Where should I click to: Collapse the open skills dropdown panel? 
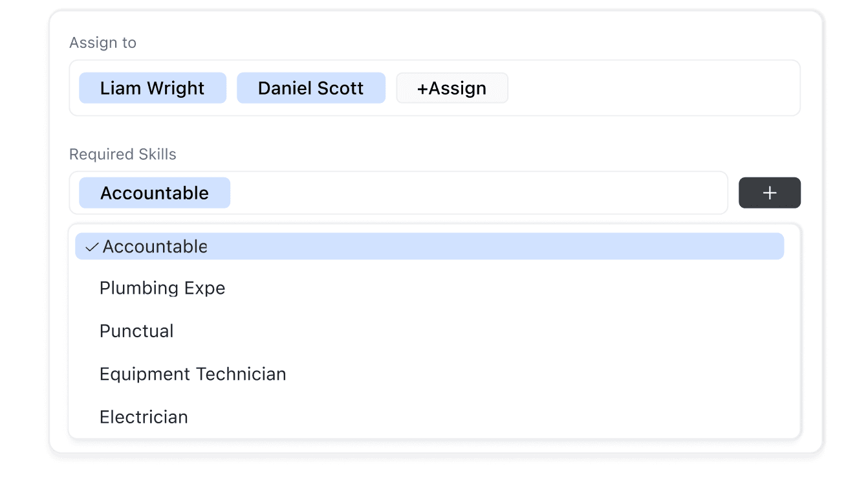pyautogui.click(x=453, y=192)
